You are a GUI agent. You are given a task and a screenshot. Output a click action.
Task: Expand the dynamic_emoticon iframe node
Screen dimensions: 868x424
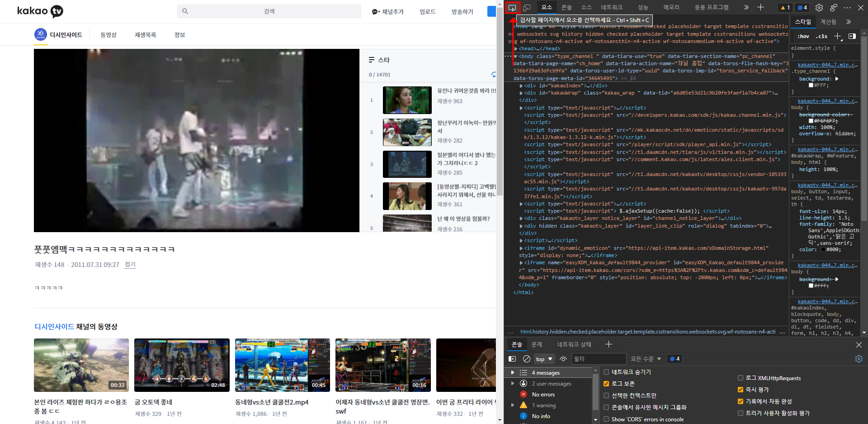(x=522, y=248)
